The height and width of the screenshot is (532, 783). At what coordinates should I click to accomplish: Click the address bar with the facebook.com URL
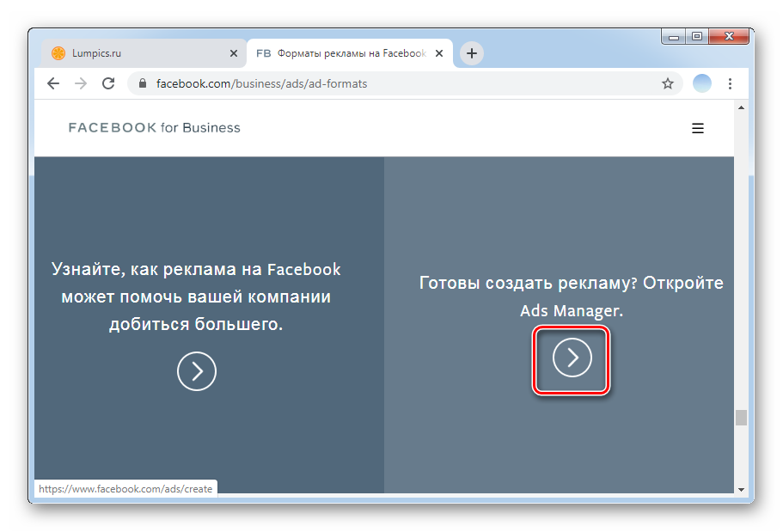(395, 84)
